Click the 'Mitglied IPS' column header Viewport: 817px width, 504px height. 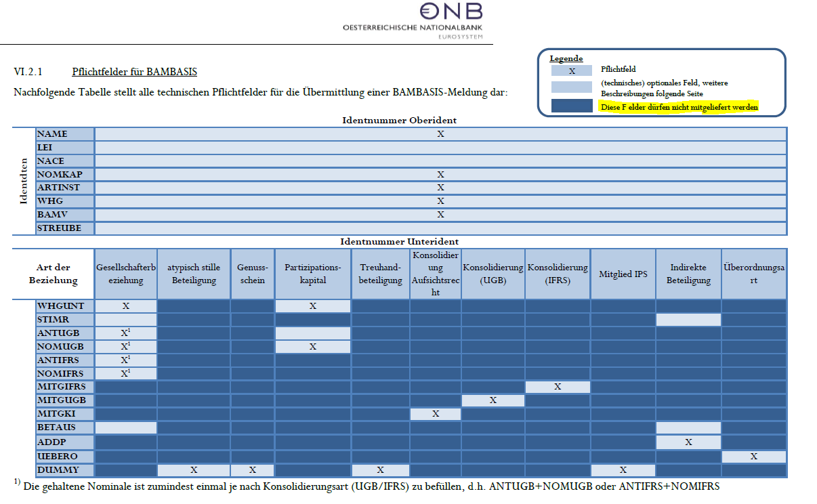[623, 274]
